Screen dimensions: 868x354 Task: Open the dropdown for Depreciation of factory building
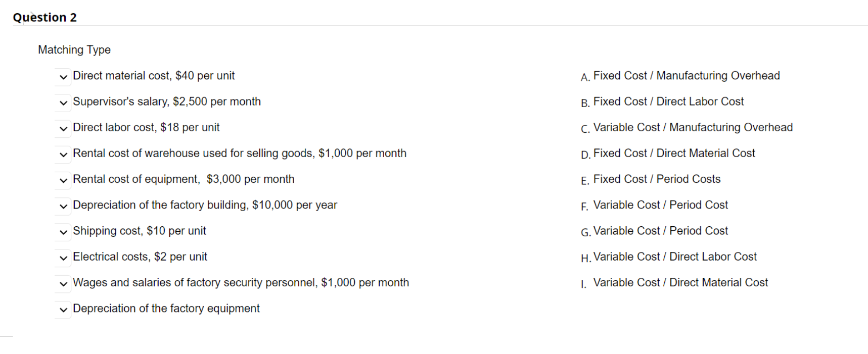click(63, 206)
